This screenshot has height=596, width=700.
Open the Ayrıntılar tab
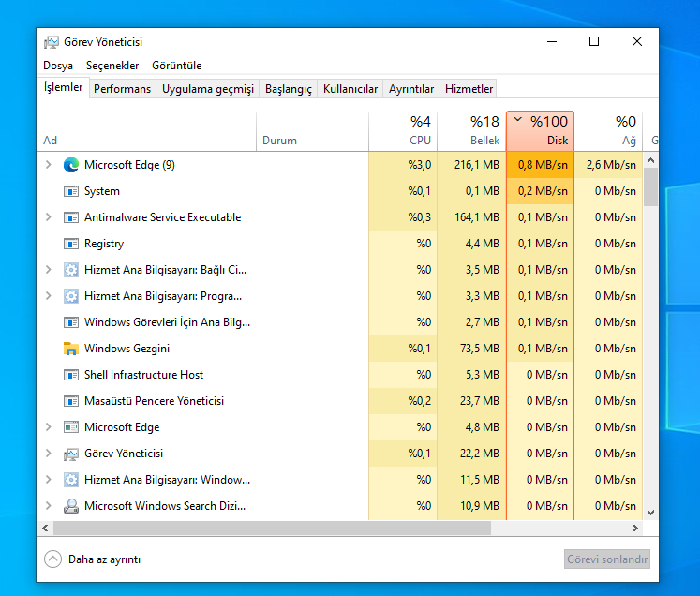click(411, 89)
